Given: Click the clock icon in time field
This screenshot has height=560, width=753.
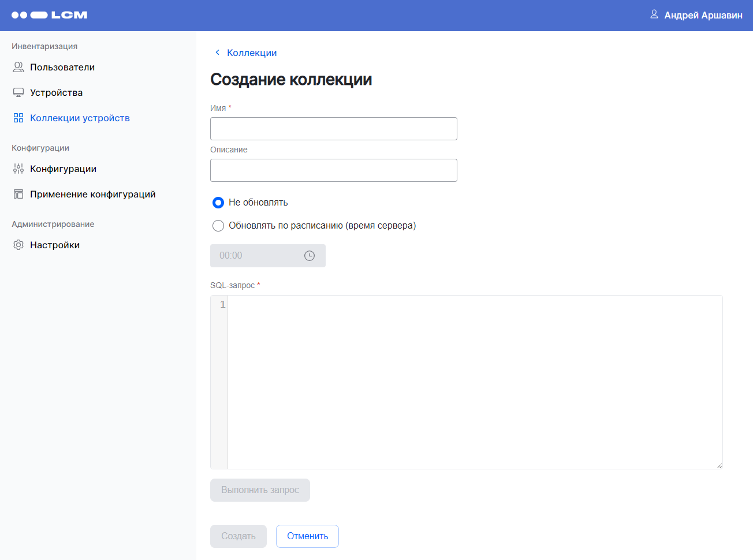Looking at the screenshot, I should (x=310, y=256).
